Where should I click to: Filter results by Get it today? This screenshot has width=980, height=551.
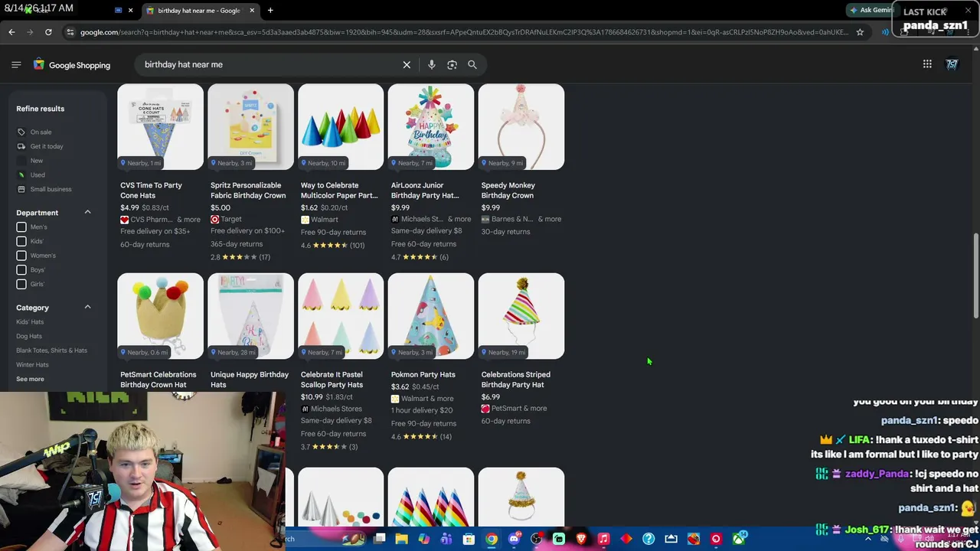[47, 146]
